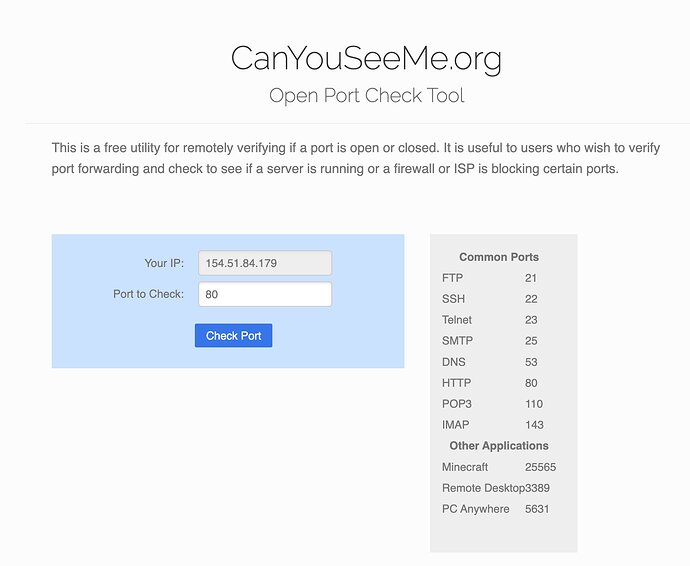The height and width of the screenshot is (566, 690).
Task: Select HTTP in the common ports list
Action: tap(456, 383)
